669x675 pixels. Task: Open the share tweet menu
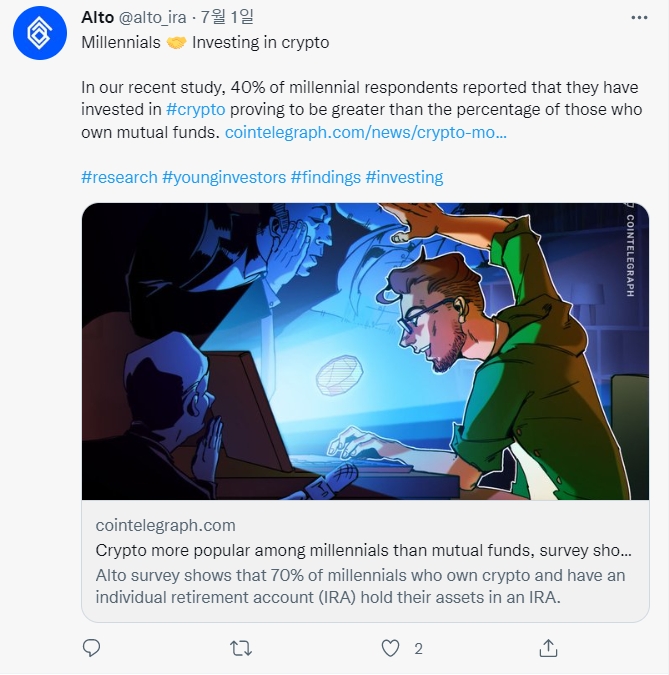(x=548, y=648)
